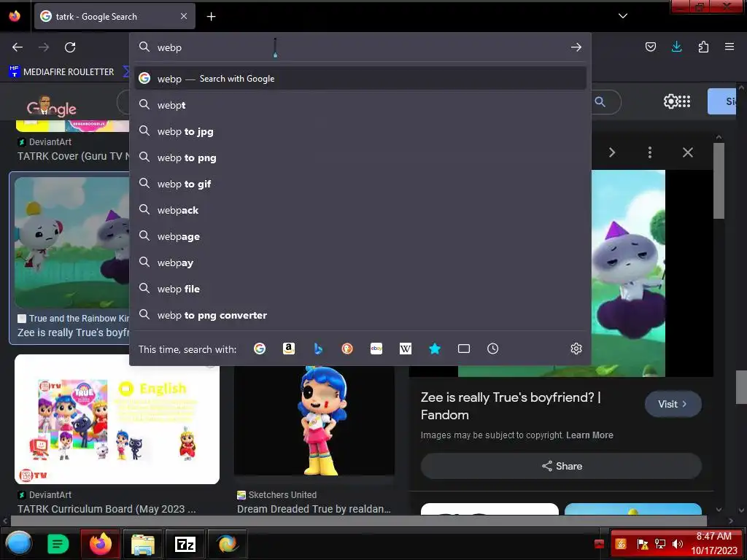Click 'Dream Dreaded True by realdan' link

pyautogui.click(x=314, y=508)
